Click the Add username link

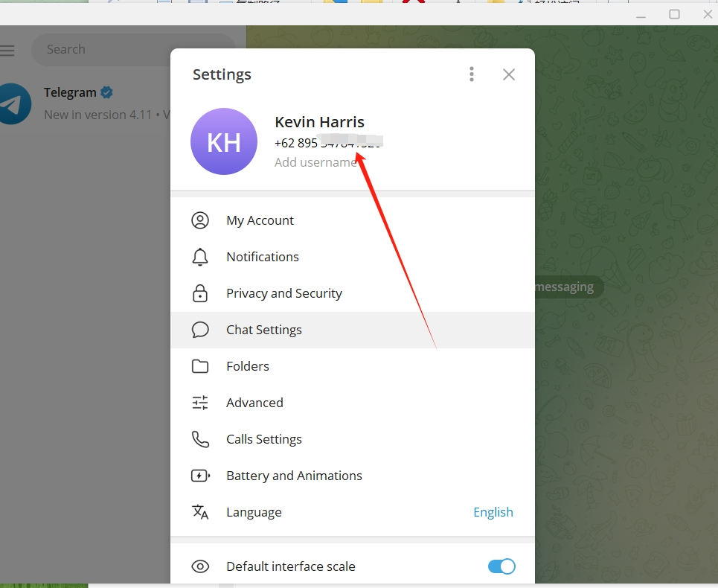[x=315, y=162]
